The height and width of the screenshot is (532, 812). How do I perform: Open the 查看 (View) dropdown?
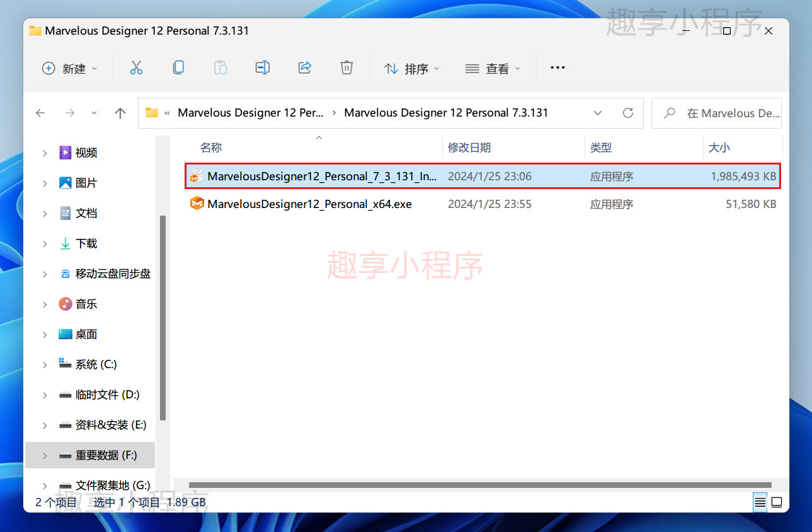[493, 68]
